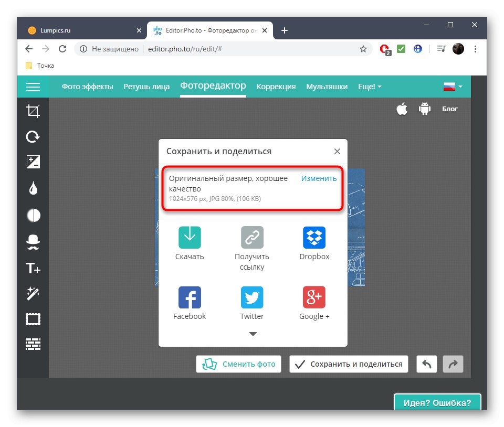The image size is (504, 427).
Task: Click the Скачать download icon
Action: click(x=190, y=237)
